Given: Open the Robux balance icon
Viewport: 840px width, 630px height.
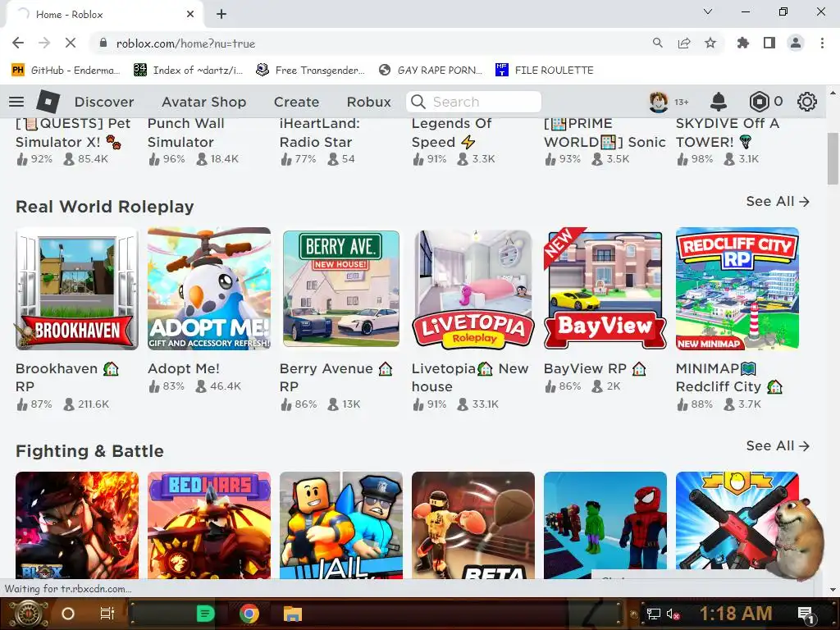Looking at the screenshot, I should (759, 101).
